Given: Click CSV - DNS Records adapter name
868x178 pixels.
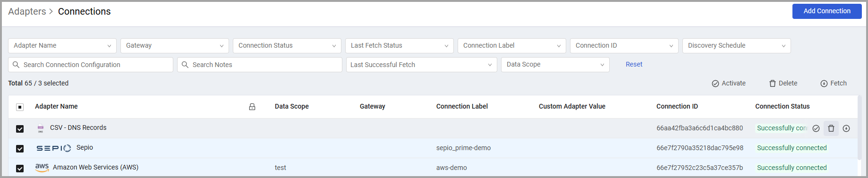Looking at the screenshot, I should [78, 127].
